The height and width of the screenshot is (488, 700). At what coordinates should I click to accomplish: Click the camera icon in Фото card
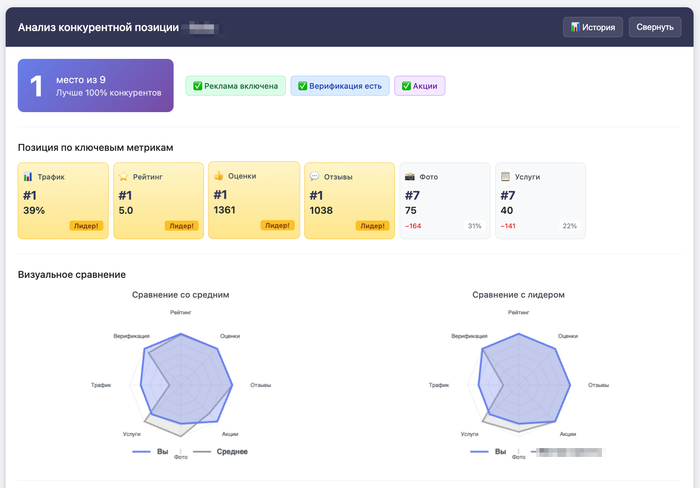[410, 177]
